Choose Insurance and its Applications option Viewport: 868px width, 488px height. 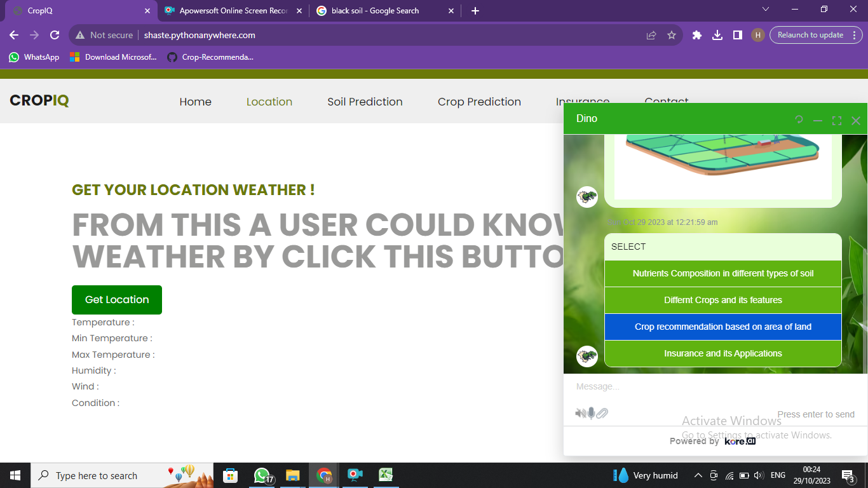click(723, 354)
